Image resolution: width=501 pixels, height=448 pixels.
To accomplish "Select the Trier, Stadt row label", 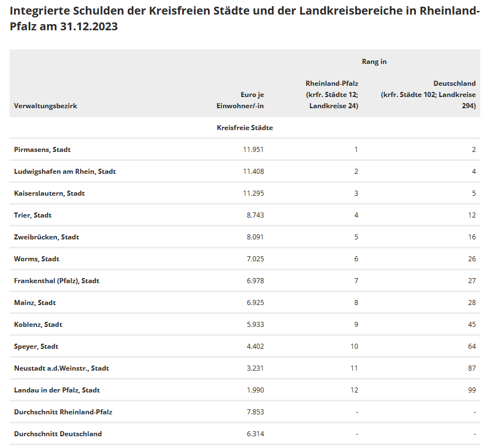I will click(x=33, y=215).
